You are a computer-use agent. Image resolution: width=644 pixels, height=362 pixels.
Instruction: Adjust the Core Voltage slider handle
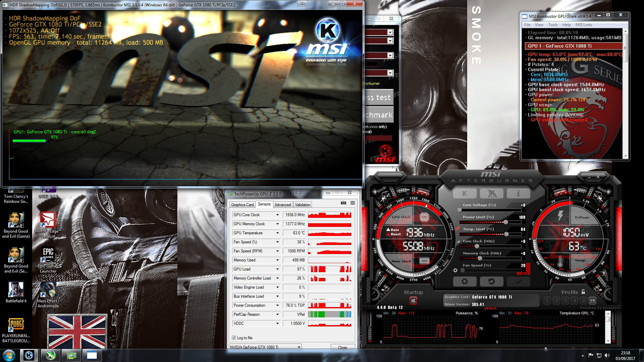[460, 210]
